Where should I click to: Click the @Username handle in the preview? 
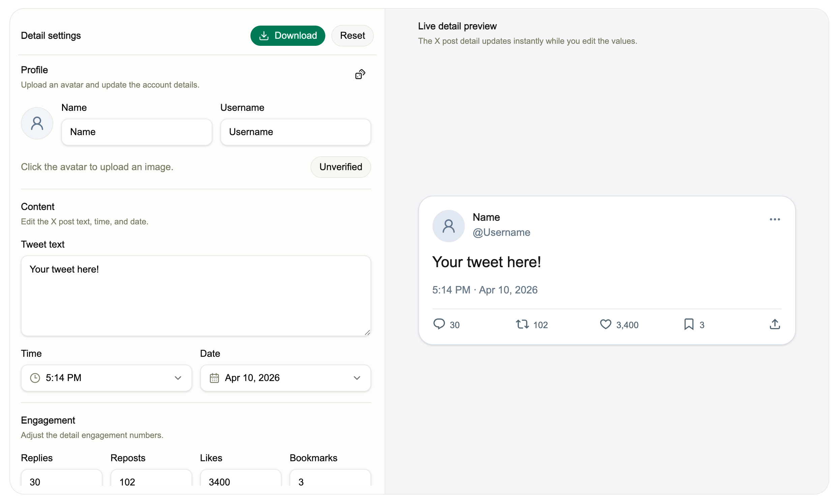pyautogui.click(x=501, y=232)
